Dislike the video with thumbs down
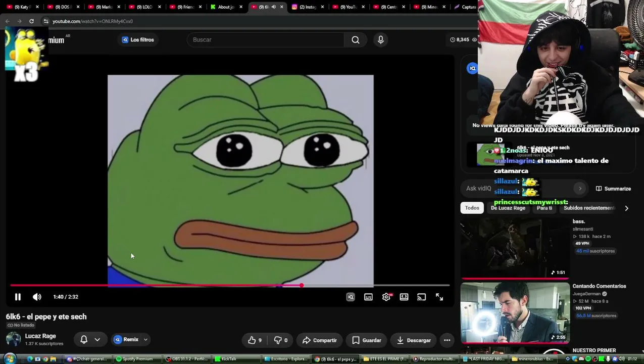 tap(280, 340)
